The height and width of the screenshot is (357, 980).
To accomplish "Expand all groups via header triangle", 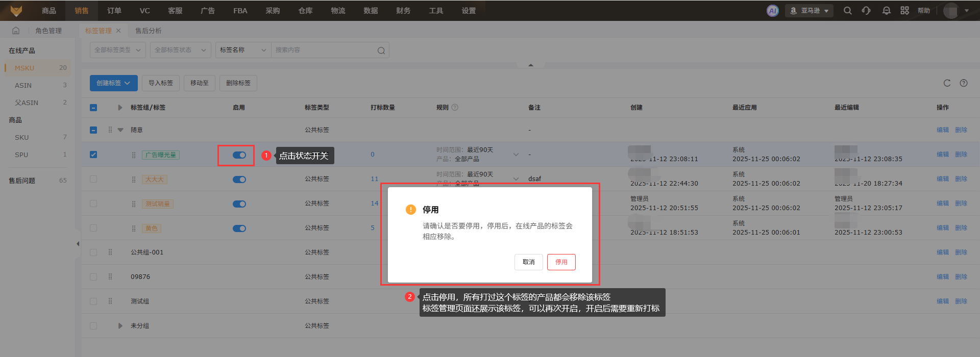I will click(120, 108).
